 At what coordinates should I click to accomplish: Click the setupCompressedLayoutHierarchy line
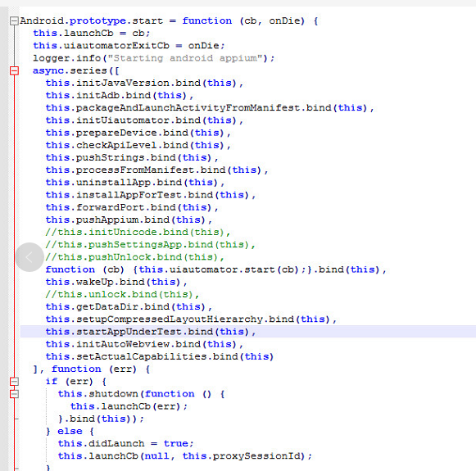[191, 319]
